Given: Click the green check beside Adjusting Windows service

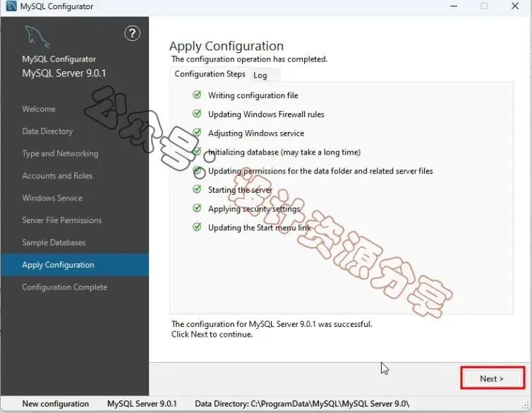Looking at the screenshot, I should [x=197, y=133].
